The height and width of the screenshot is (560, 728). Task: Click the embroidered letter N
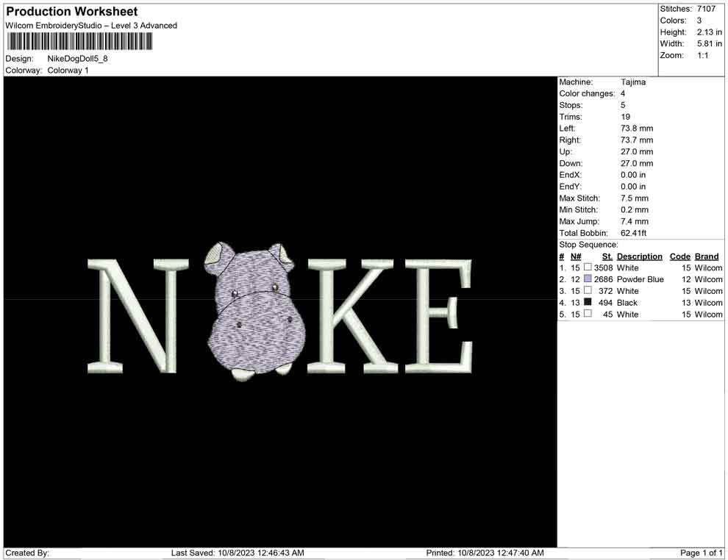tap(138, 316)
